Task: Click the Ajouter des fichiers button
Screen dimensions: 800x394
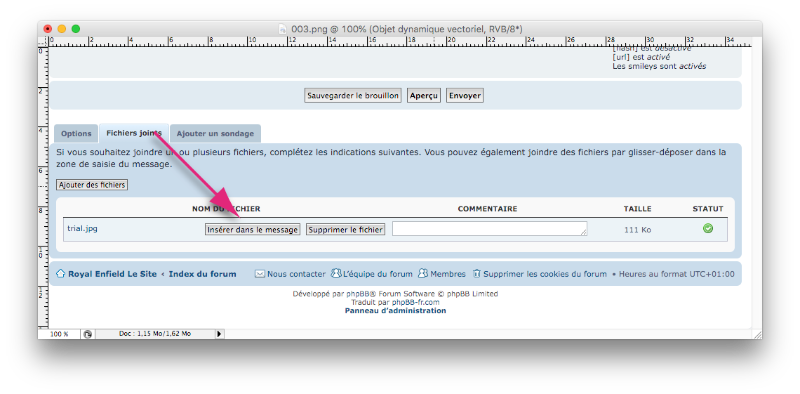Action: (x=92, y=185)
